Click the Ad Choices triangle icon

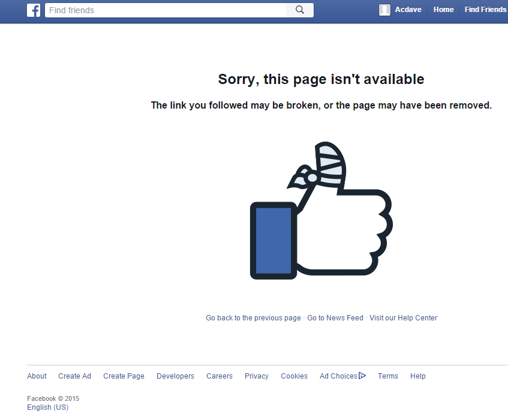click(x=362, y=376)
